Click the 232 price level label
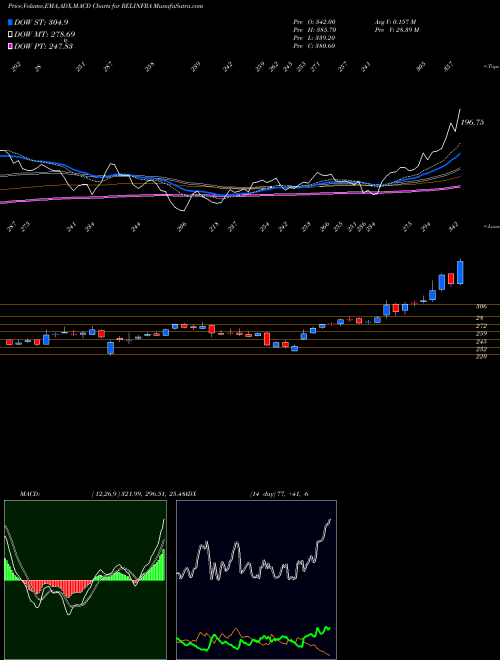 481,349
